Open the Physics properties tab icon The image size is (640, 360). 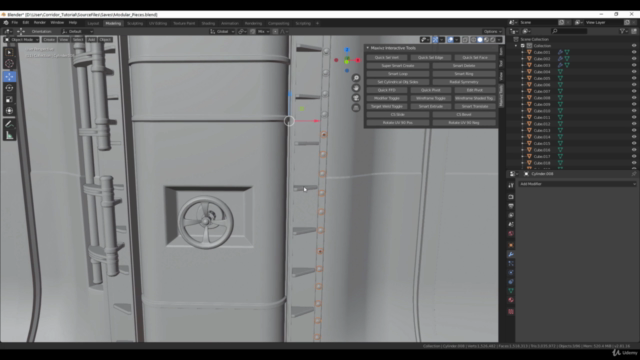tap(511, 272)
